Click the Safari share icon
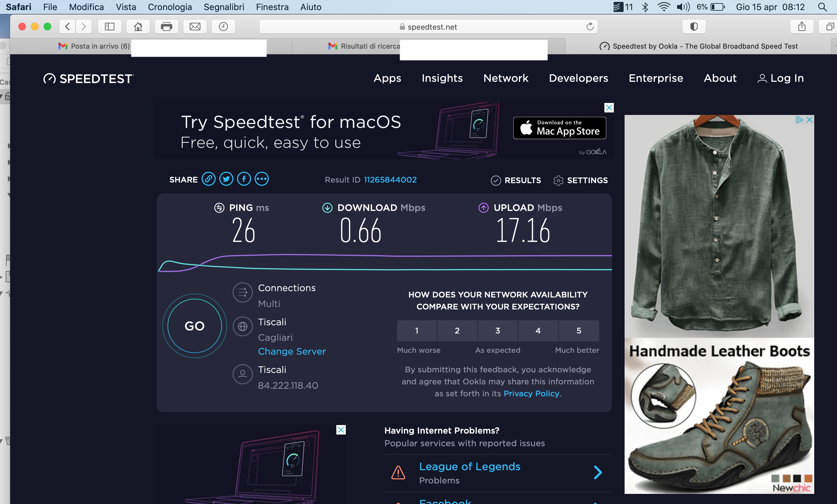Screen dimensions: 837x504 click(x=802, y=27)
